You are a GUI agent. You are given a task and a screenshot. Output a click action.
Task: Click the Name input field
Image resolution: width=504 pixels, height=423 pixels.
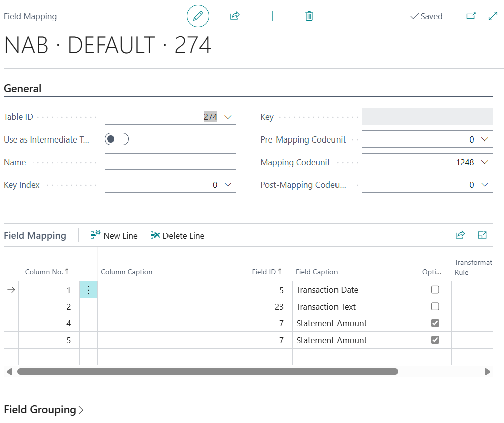(170, 162)
